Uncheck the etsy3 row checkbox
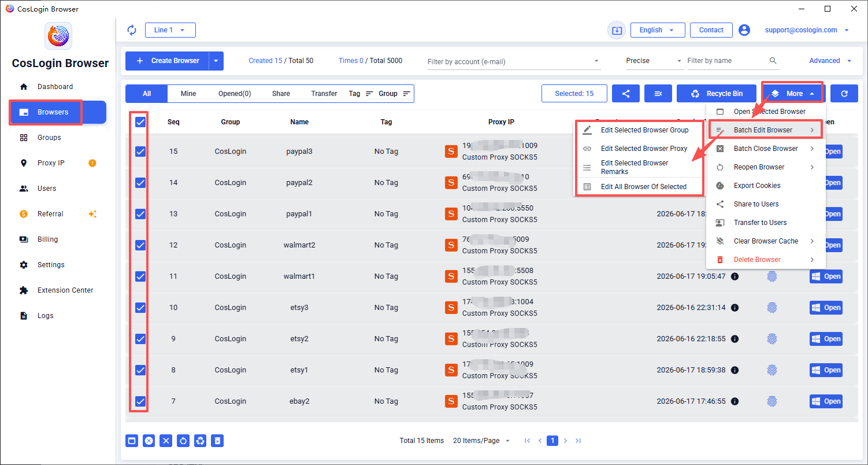This screenshot has width=868, height=465. click(x=140, y=308)
